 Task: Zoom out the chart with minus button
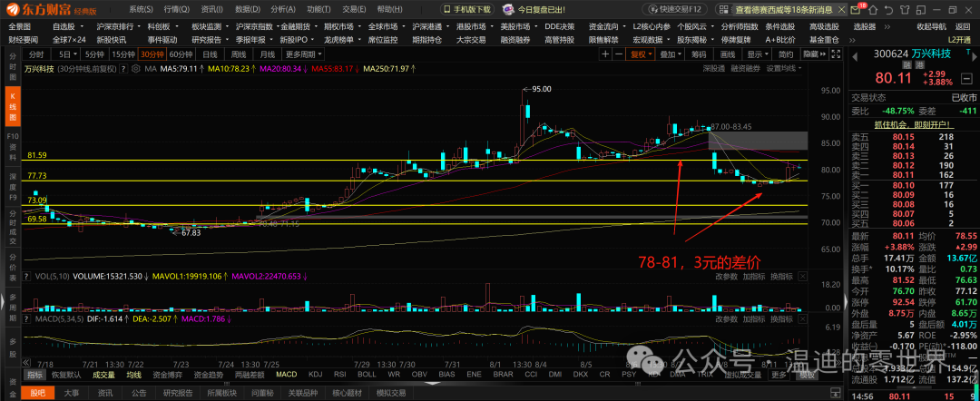(618, 54)
